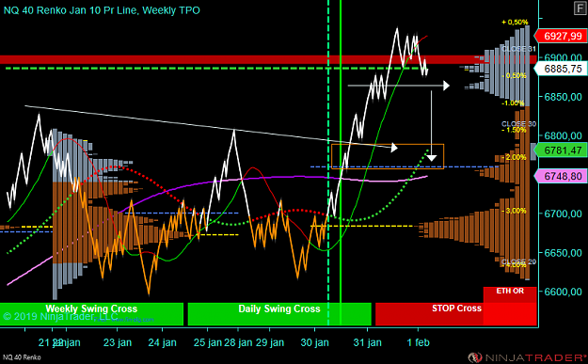Click the Weekly Swing Cross green panel
Image resolution: width=588 pixels, height=364 pixels.
click(x=91, y=314)
